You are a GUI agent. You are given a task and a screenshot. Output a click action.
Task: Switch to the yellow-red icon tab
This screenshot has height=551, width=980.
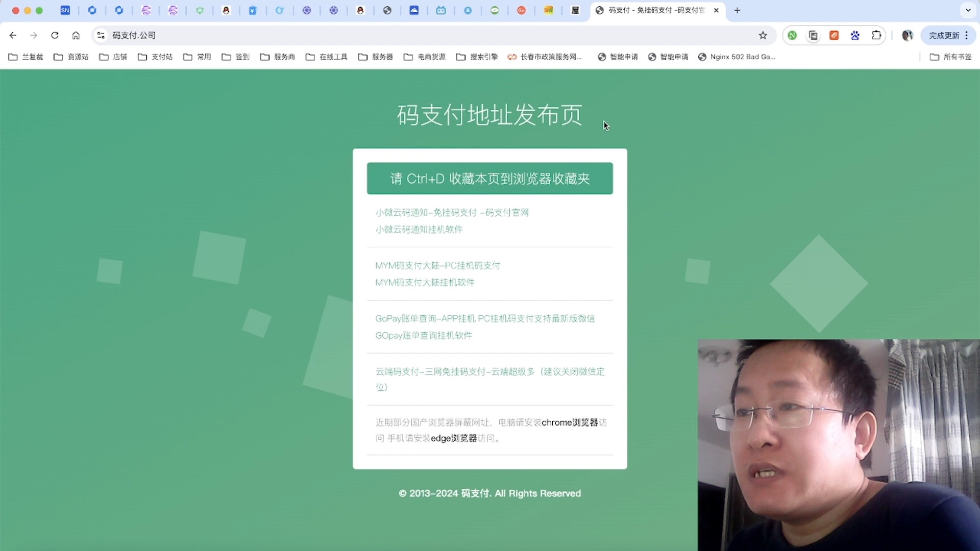click(548, 10)
